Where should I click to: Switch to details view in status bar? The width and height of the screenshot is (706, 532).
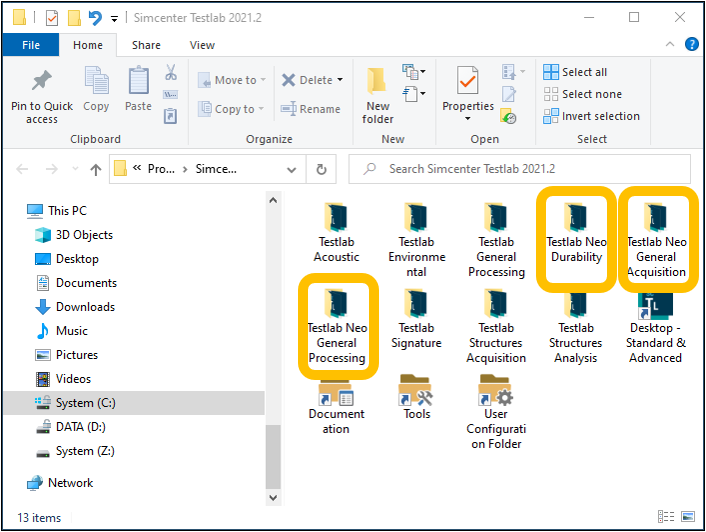tap(666, 517)
